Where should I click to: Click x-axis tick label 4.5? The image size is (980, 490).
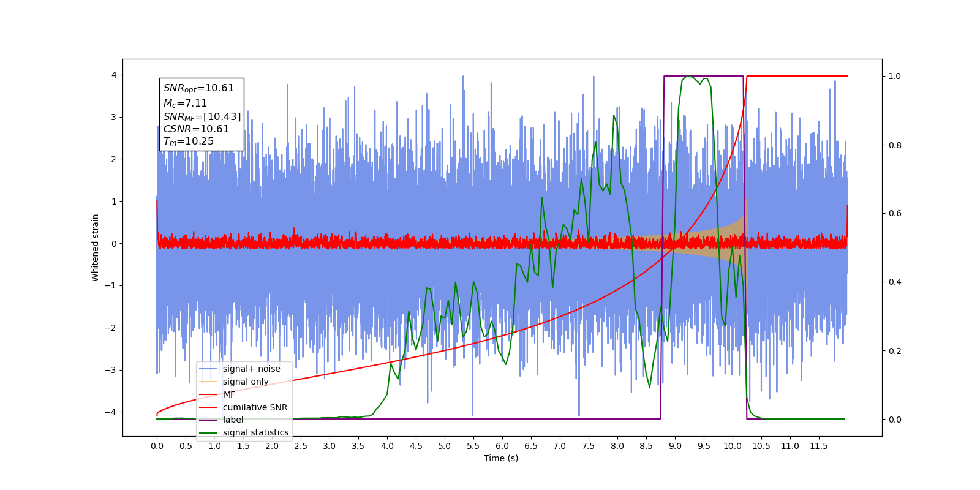pyautogui.click(x=416, y=446)
